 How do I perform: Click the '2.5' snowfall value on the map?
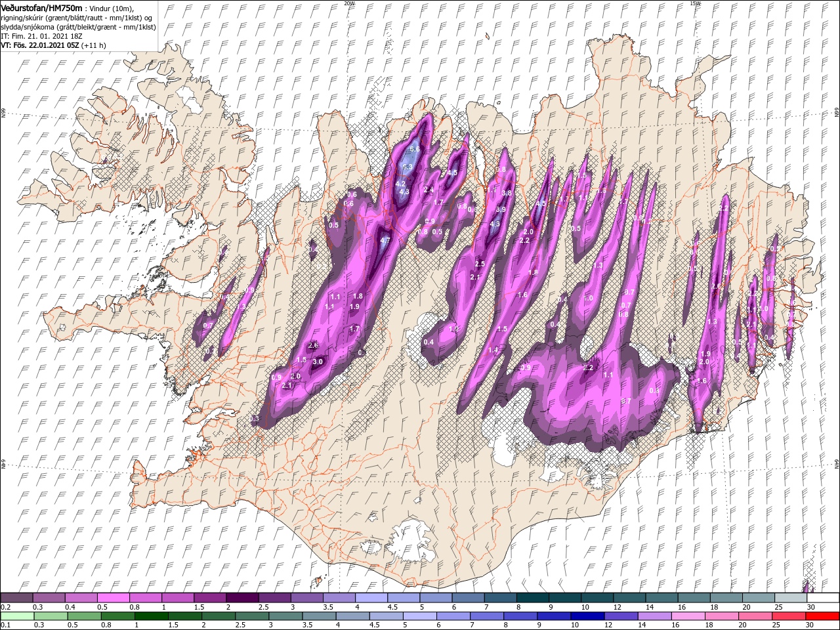(479, 264)
